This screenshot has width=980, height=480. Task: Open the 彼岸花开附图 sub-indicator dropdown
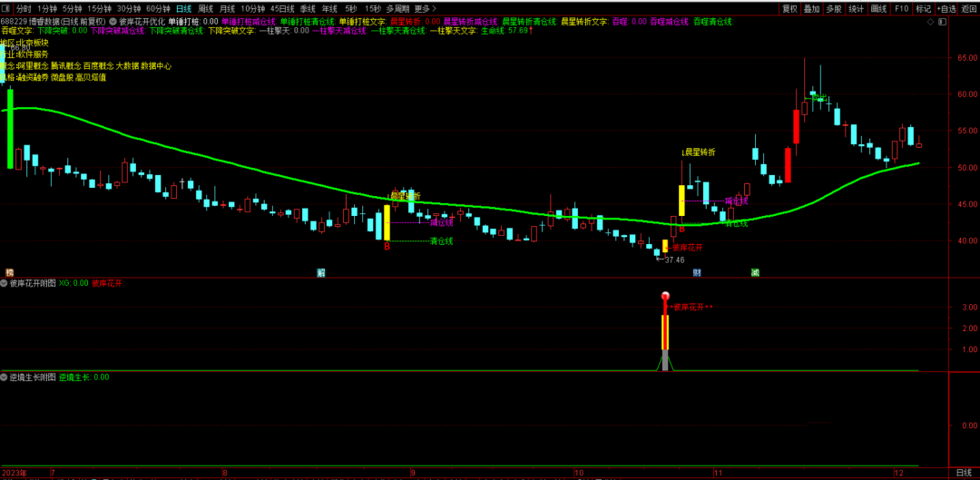click(x=5, y=283)
